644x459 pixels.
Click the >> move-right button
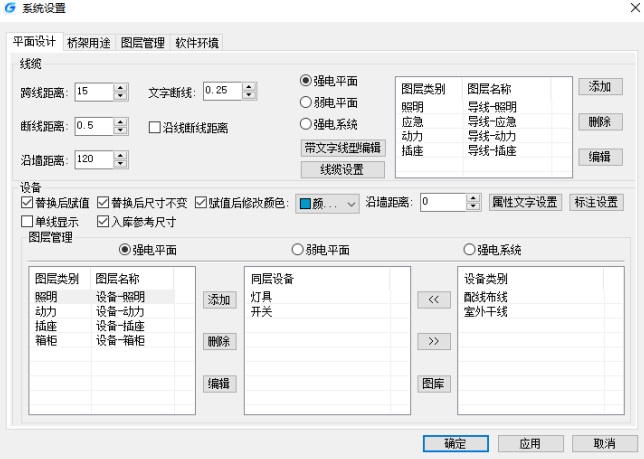tap(434, 342)
